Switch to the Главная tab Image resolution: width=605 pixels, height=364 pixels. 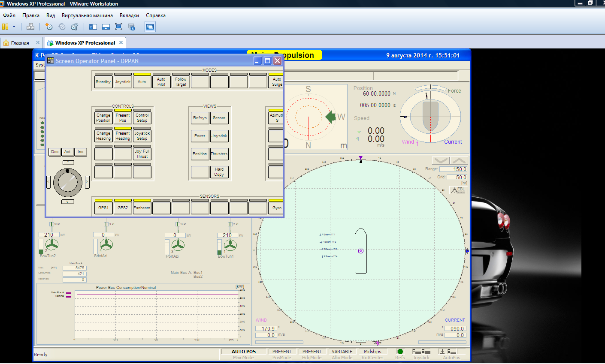click(20, 43)
